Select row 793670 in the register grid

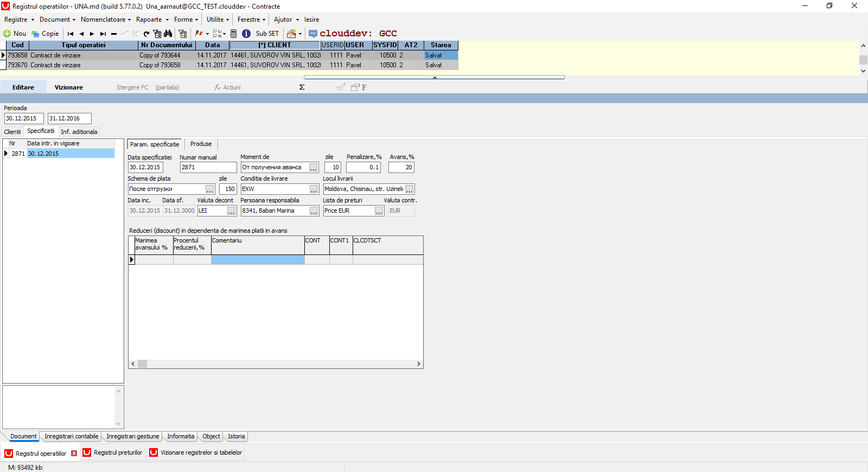[x=232, y=65]
